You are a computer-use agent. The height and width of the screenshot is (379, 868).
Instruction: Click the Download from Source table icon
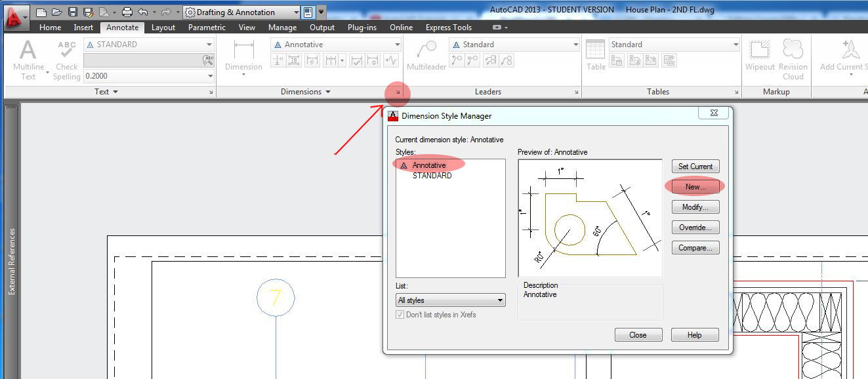(x=634, y=60)
